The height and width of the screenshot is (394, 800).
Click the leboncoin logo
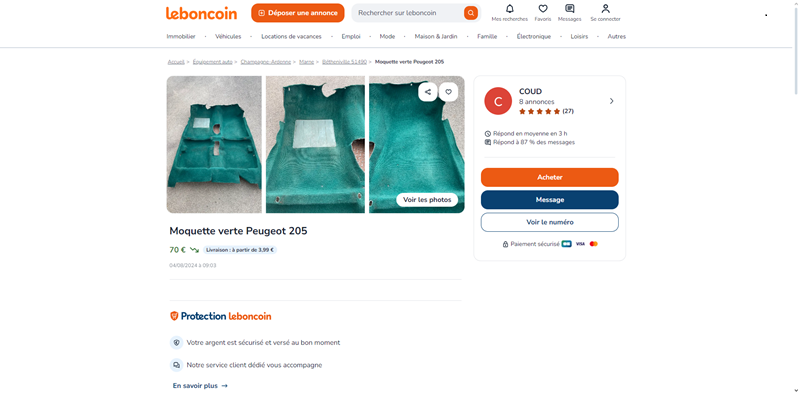(201, 13)
